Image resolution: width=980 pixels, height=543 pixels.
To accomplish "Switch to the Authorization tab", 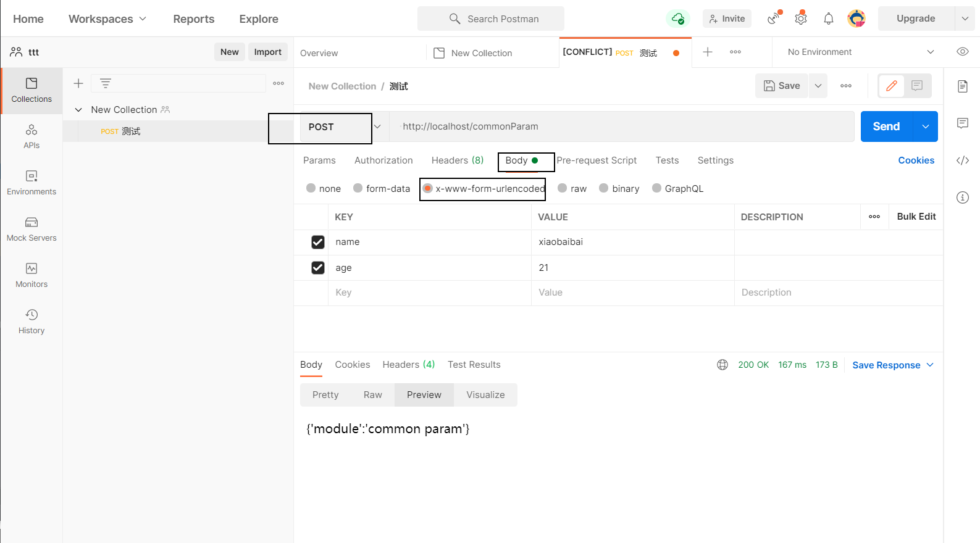I will [x=383, y=160].
